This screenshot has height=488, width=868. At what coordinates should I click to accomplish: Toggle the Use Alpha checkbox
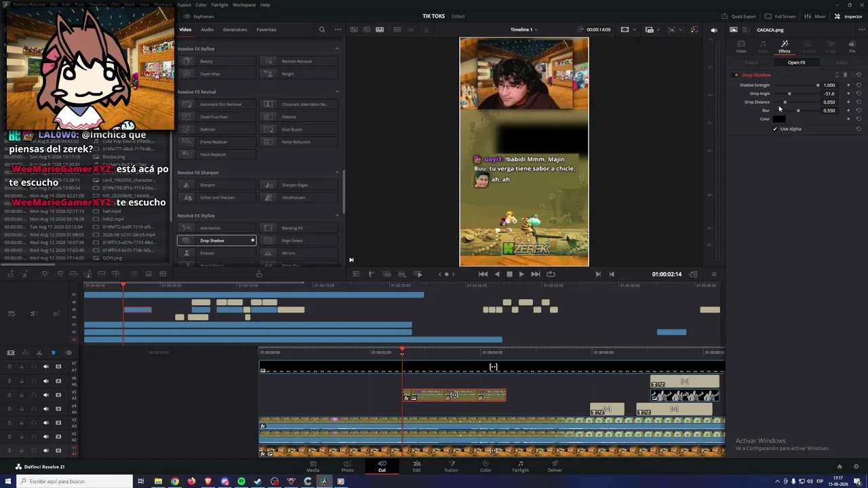775,129
